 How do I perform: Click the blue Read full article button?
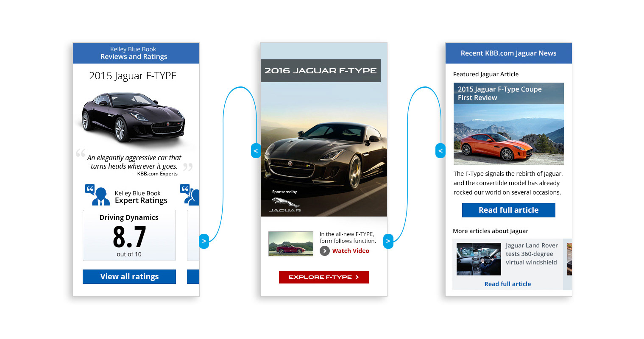point(509,210)
